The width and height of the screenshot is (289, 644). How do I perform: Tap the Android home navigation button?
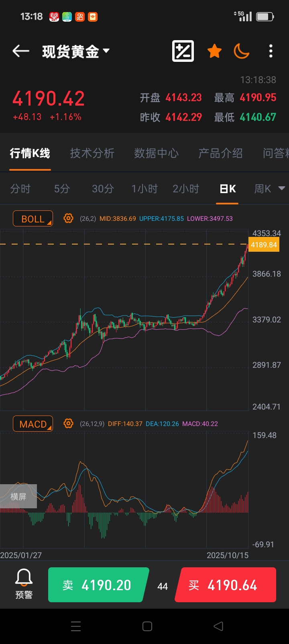(147, 626)
